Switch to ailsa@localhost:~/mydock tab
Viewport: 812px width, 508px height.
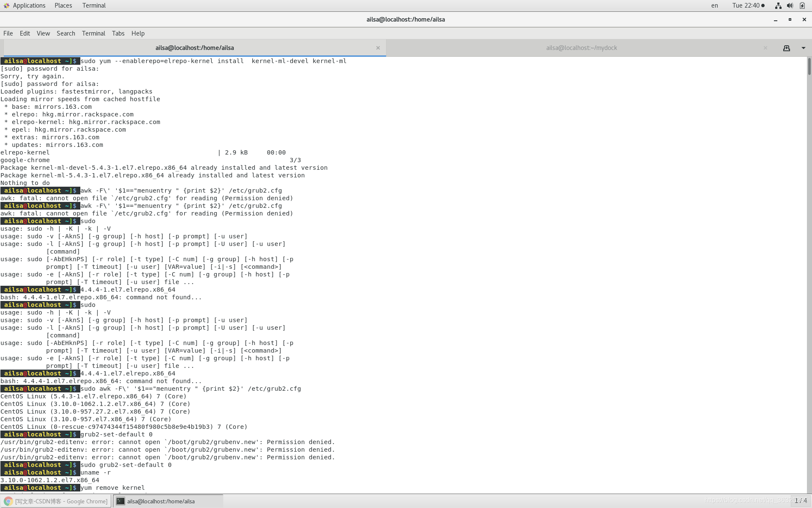pyautogui.click(x=581, y=48)
